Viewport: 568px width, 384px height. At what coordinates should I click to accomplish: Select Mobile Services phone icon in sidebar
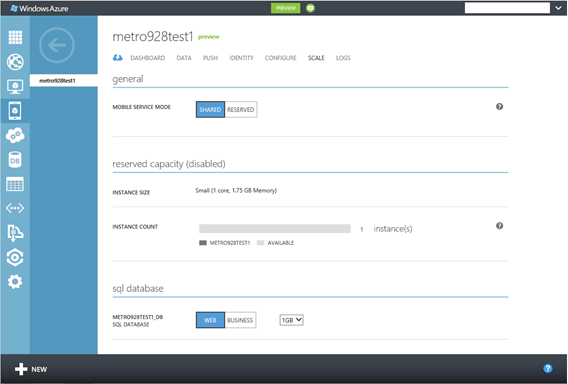point(15,110)
